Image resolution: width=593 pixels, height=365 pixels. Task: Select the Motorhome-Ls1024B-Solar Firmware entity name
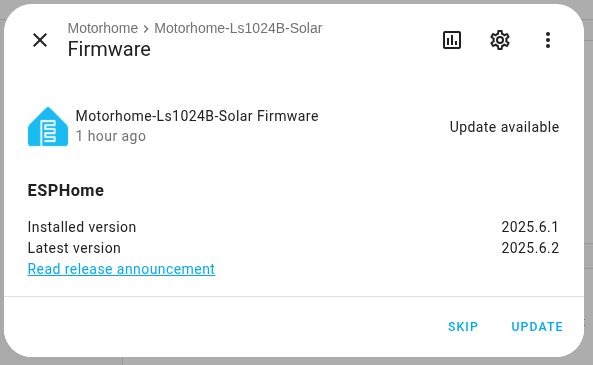197,116
